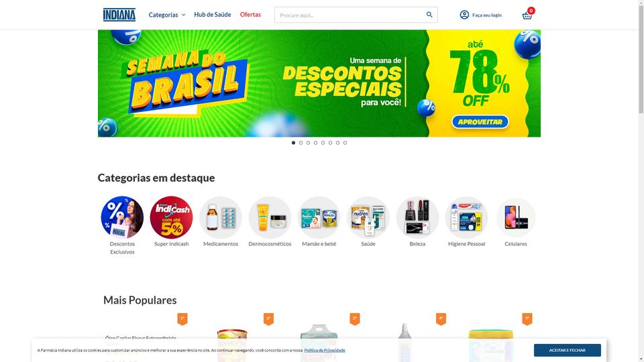The width and height of the screenshot is (644, 362).
Task: Click the user account login icon
Action: coord(464,15)
